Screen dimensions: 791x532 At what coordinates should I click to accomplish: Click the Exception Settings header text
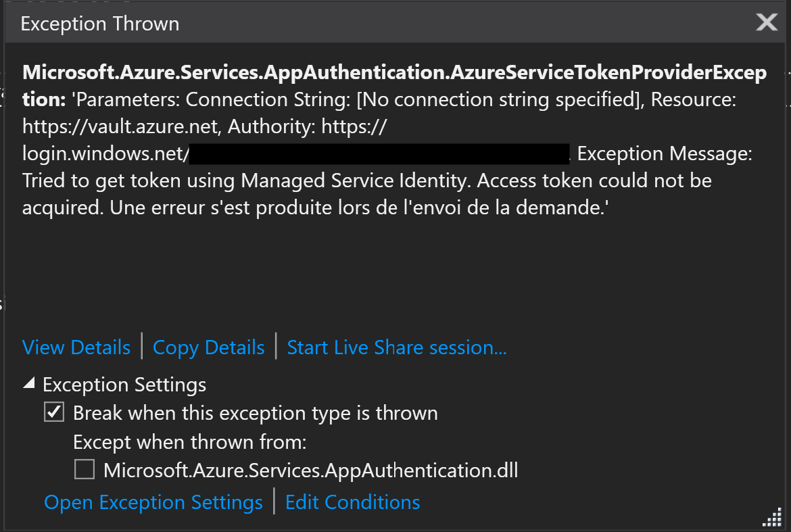point(124,384)
